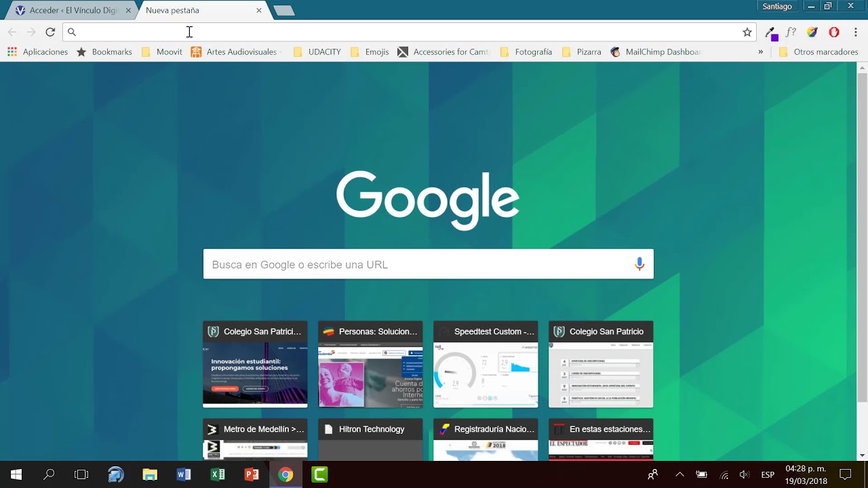The image size is (868, 488).
Task: Close the Acceder El Vínculo Digital tab
Action: point(128,10)
